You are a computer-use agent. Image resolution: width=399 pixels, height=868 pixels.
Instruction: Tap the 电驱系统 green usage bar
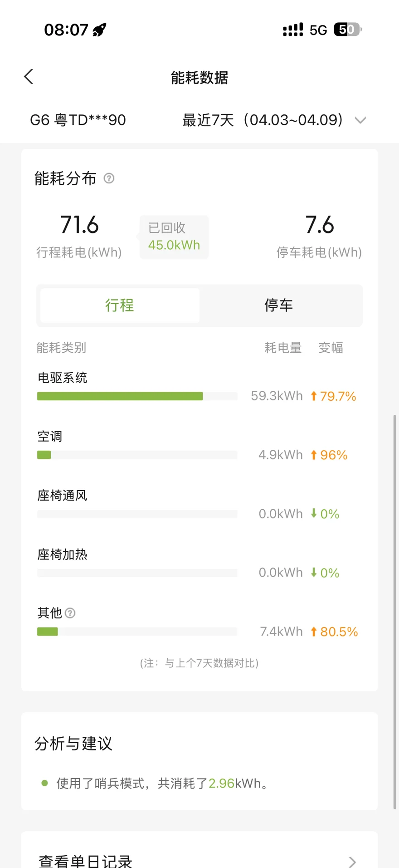point(120,396)
